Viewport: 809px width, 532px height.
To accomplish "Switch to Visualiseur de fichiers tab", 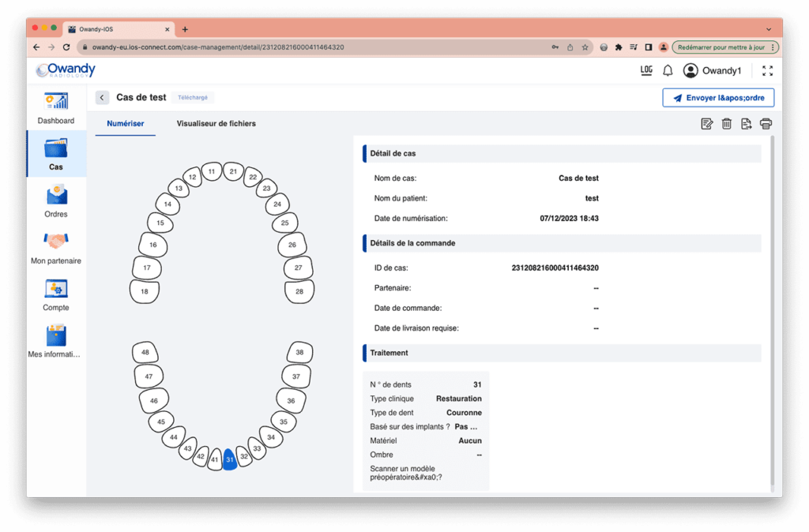I will pos(216,124).
